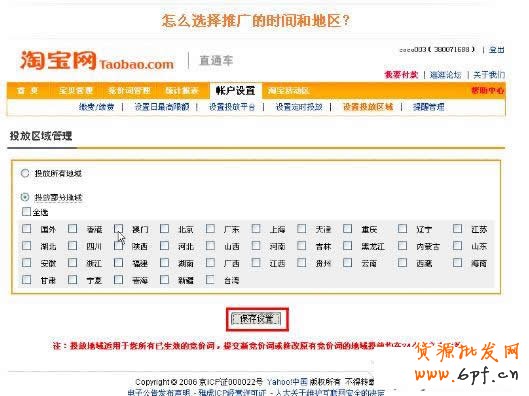The width and height of the screenshot is (529, 396).
Task: Select the 宁夏 region checkbox
Action: pyautogui.click(x=72, y=279)
